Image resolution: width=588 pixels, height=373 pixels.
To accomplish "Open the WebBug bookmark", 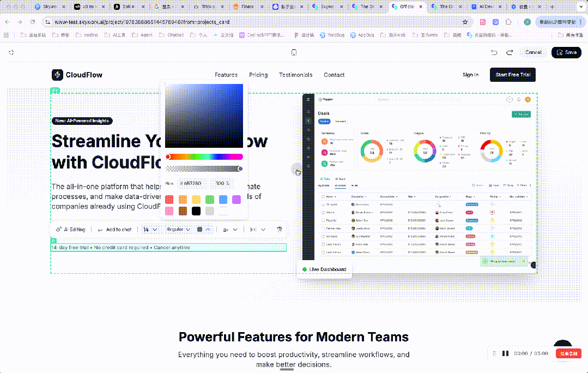I will tap(332, 35).
